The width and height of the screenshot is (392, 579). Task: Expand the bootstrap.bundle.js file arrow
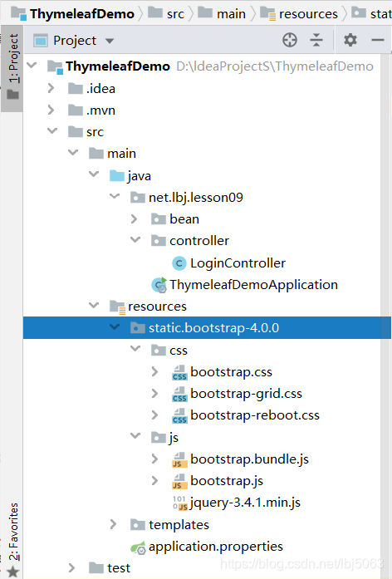154,459
